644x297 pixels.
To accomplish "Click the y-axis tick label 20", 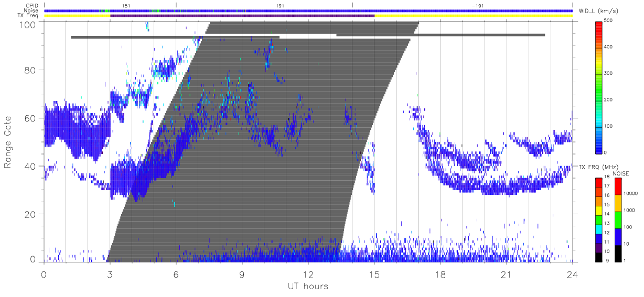I will [x=31, y=214].
